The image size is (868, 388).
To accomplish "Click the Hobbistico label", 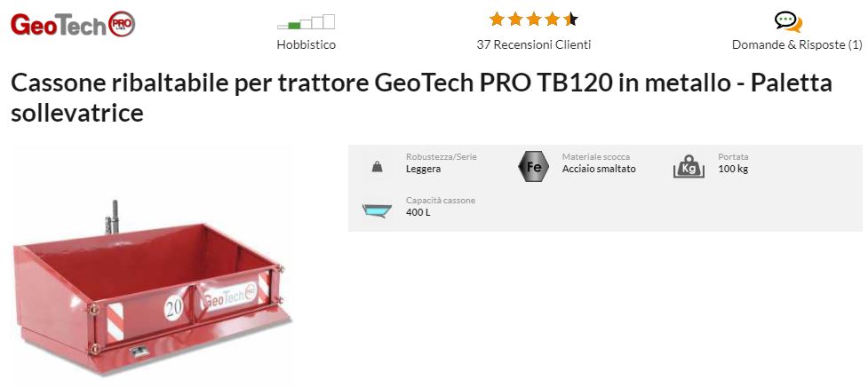I will 307,44.
